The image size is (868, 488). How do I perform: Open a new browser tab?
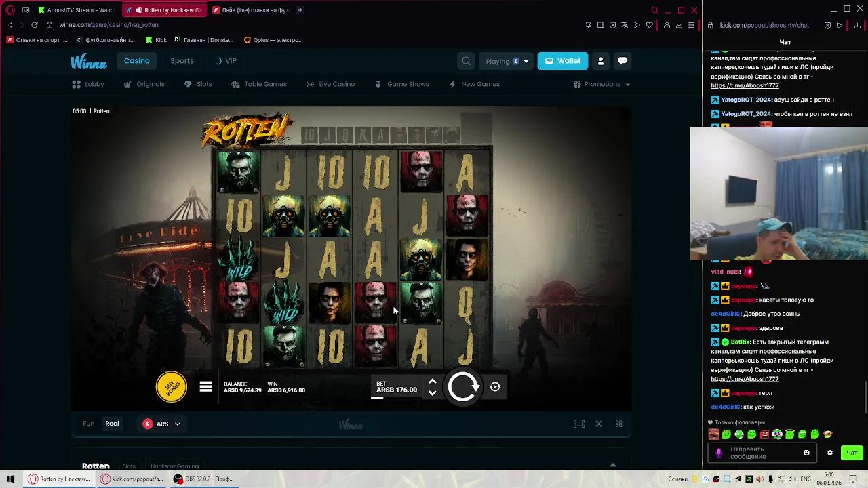click(x=300, y=10)
